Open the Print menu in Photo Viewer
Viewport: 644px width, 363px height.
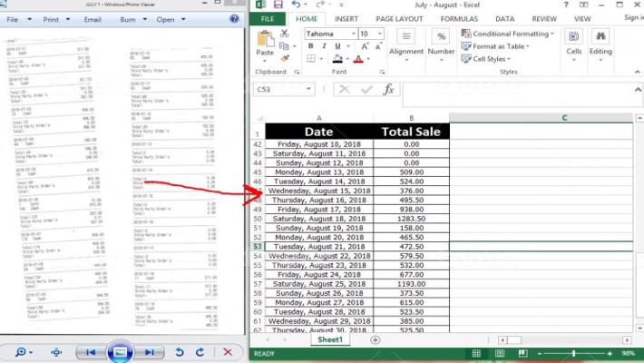(x=53, y=19)
